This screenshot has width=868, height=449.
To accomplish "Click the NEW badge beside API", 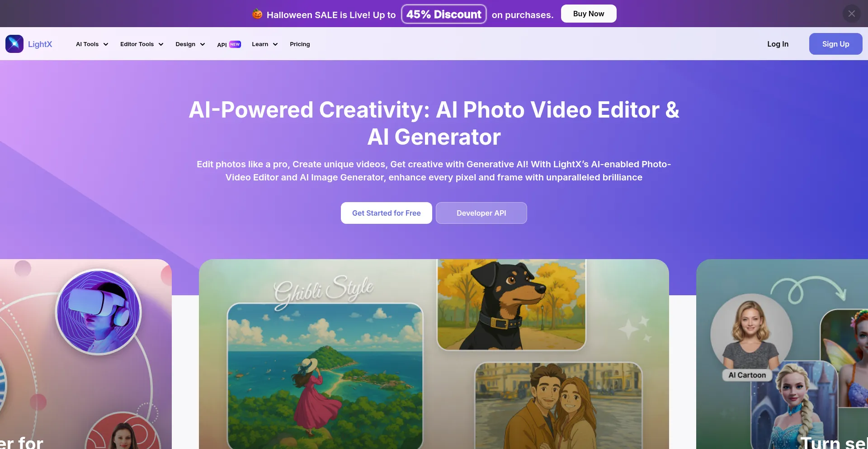I will 235,44.
